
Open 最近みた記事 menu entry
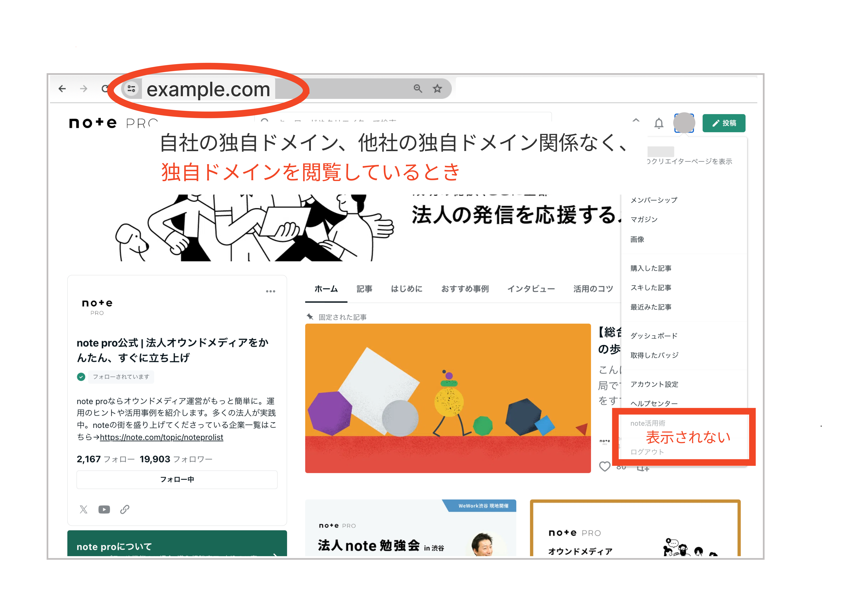tap(651, 307)
